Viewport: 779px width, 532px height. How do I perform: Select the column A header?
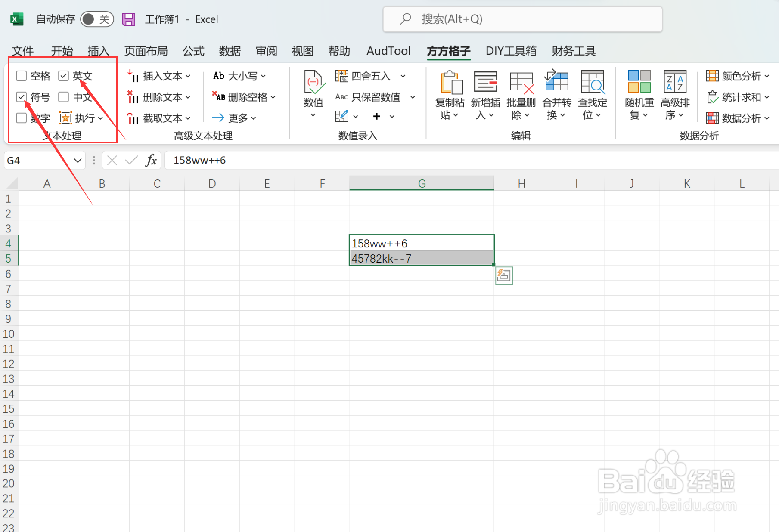click(47, 183)
